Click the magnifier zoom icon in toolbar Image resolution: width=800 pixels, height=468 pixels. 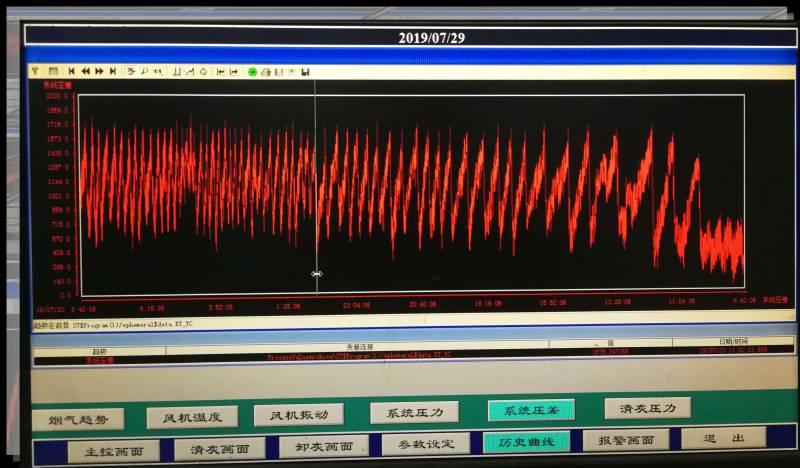point(144,72)
